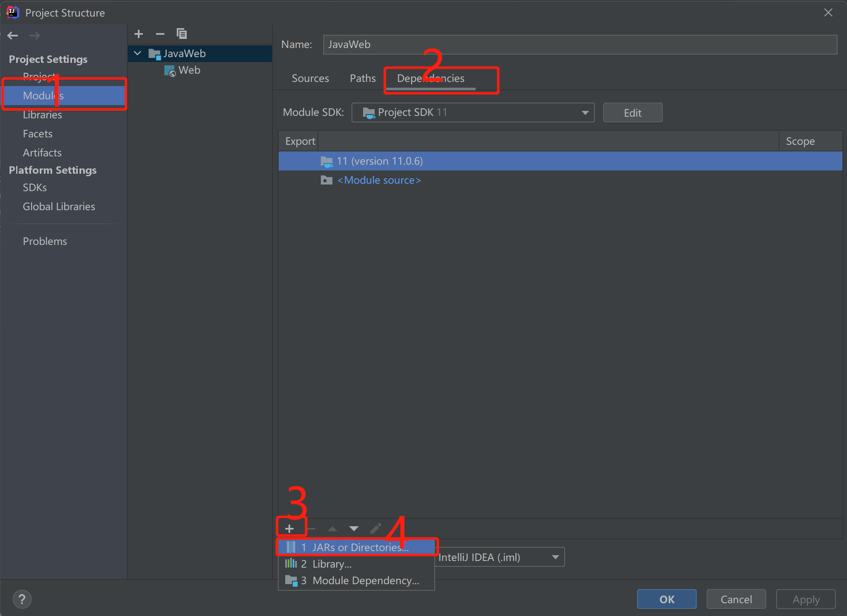Screen dimensions: 847x616
Task: Collapse the JavaWeb module tree node
Action: tap(138, 53)
